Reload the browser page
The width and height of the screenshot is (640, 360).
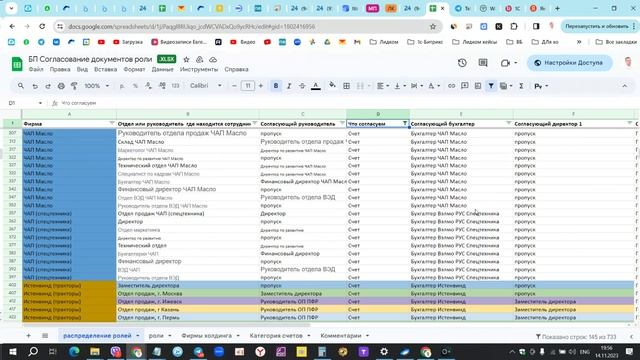pyautogui.click(x=42, y=27)
